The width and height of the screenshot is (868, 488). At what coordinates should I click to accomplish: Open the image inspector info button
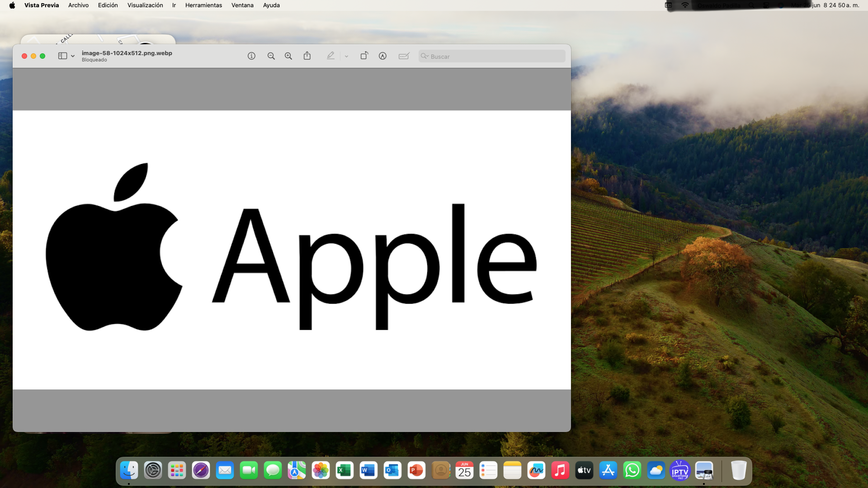(x=251, y=56)
